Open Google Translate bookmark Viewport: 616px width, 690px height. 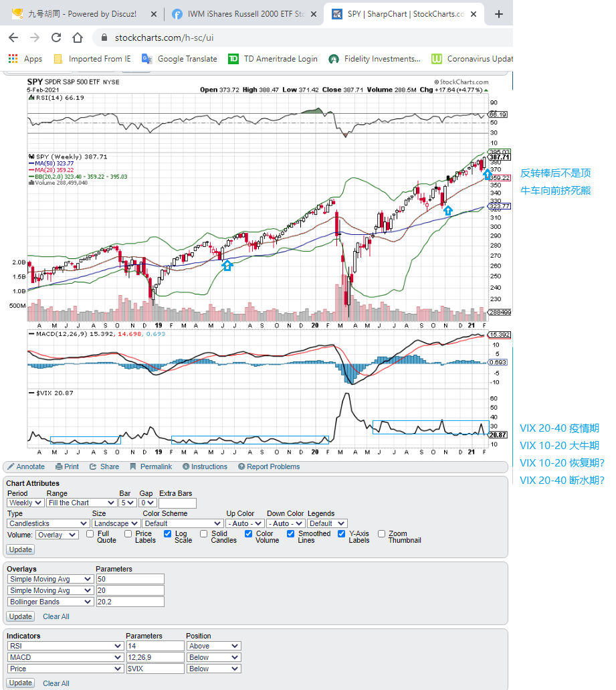pyautogui.click(x=147, y=59)
